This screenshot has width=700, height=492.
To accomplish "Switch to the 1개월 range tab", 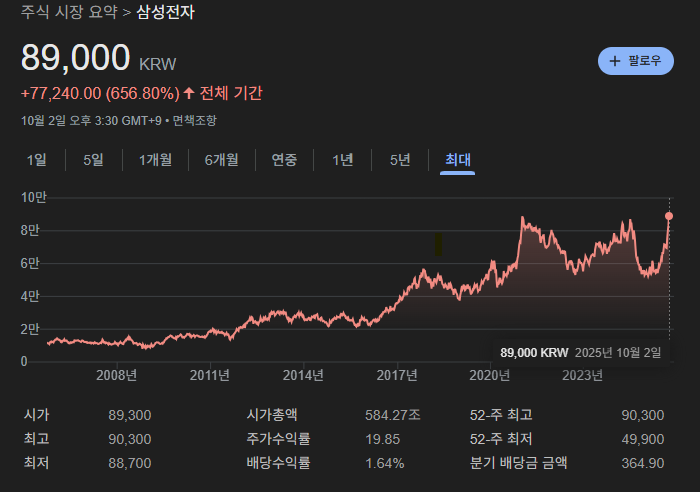I will 155,160.
